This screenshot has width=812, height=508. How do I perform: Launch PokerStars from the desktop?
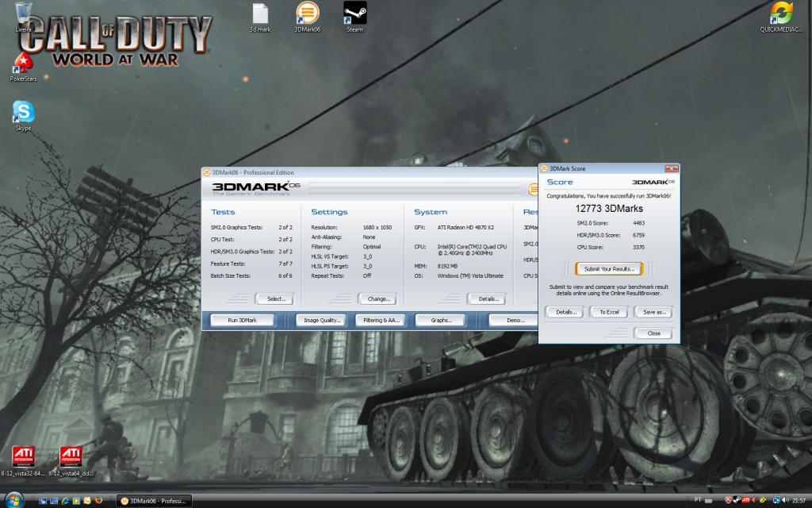(x=23, y=66)
